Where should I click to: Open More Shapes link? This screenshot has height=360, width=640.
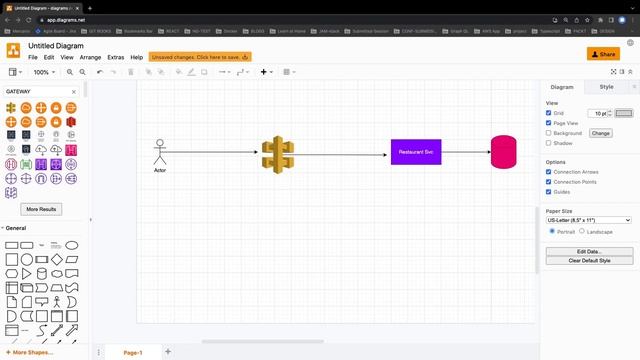(29, 352)
